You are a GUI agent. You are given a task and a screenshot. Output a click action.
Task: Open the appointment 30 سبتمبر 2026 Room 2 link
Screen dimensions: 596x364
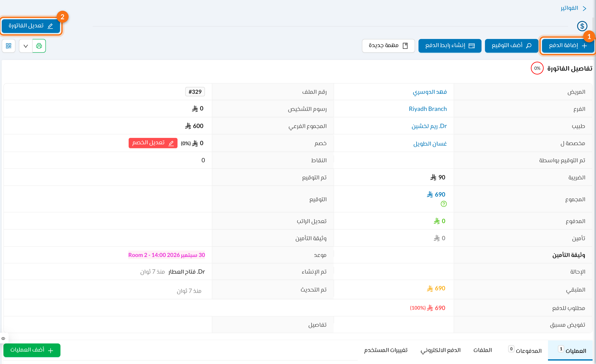166,255
